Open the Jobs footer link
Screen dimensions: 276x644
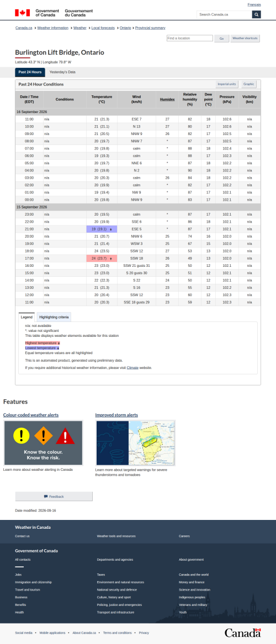18,575
